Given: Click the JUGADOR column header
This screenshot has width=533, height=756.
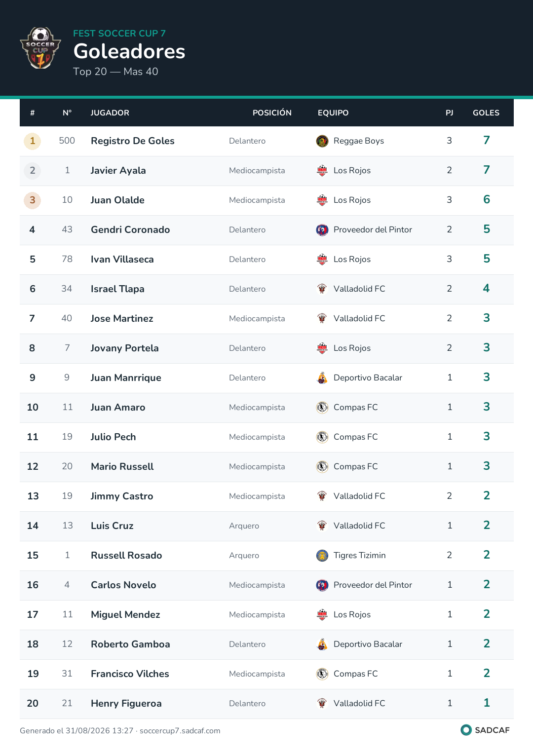Looking at the screenshot, I should coord(110,113).
